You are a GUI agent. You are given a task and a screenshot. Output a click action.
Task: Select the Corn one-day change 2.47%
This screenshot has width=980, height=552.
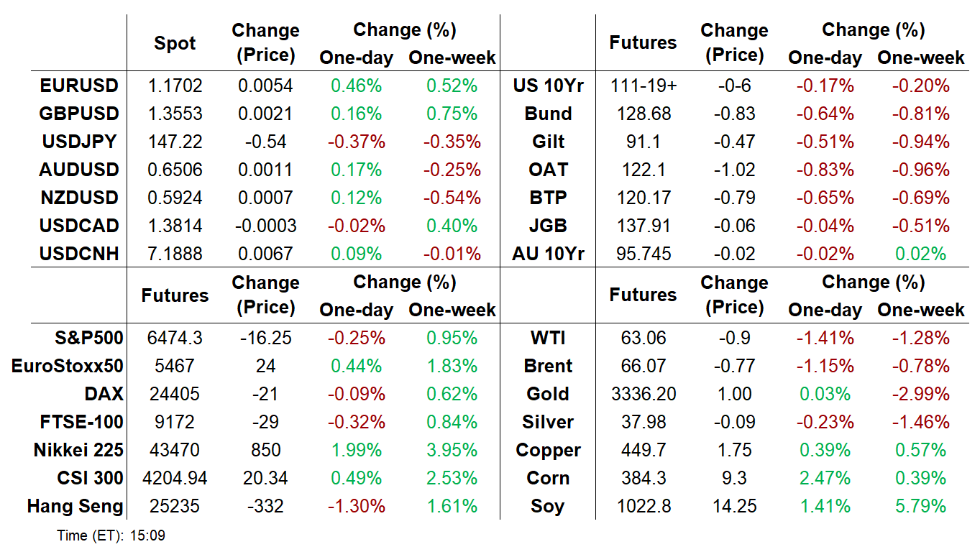tap(825, 479)
